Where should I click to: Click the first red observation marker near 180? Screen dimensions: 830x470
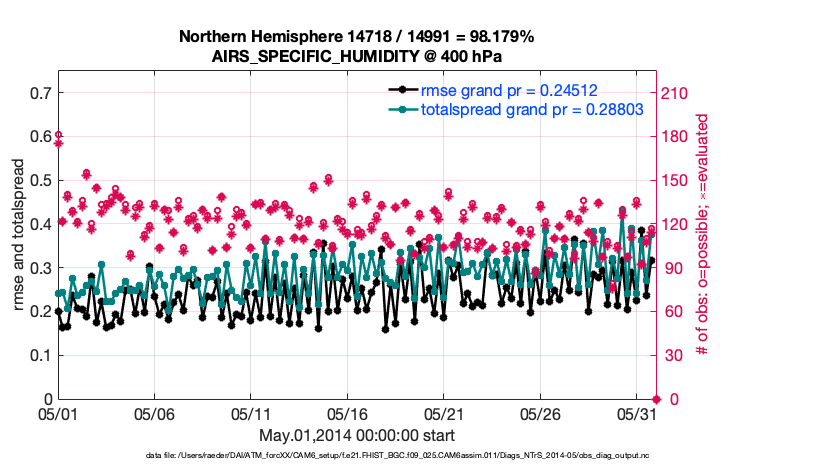click(59, 137)
